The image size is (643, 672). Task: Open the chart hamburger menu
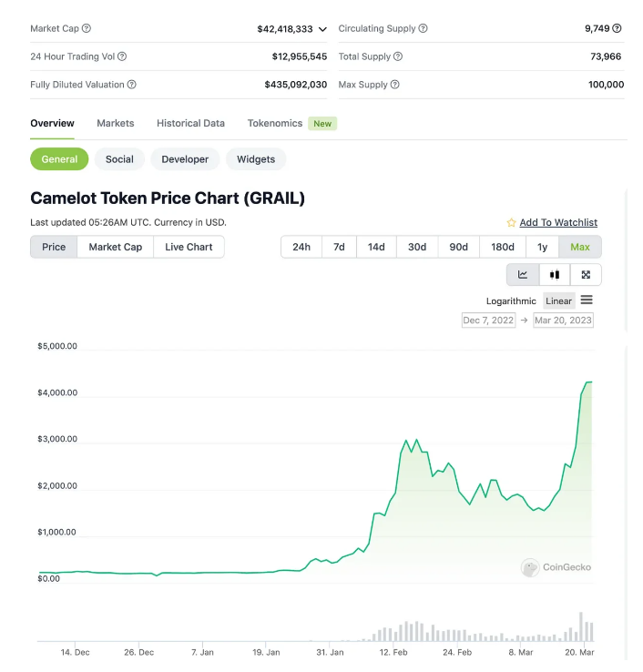[x=587, y=300]
